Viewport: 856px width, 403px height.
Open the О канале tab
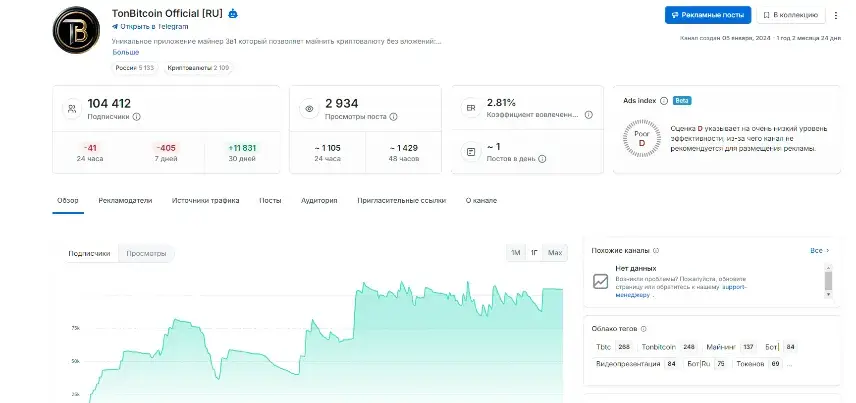pos(481,200)
